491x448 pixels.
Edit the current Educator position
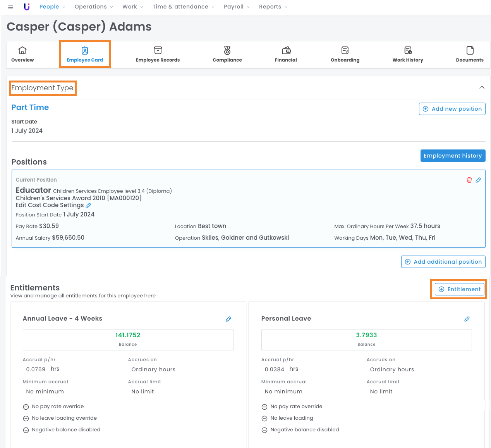(x=478, y=180)
